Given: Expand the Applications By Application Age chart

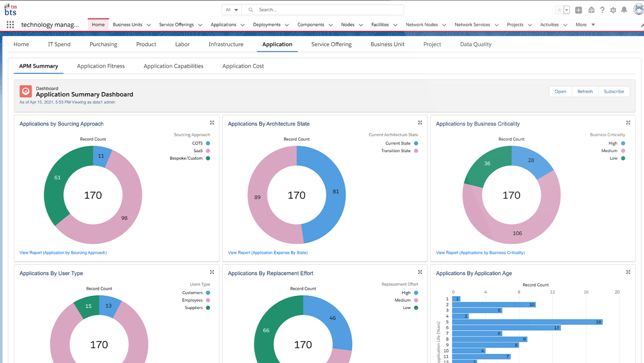Looking at the screenshot, I should coord(628,272).
